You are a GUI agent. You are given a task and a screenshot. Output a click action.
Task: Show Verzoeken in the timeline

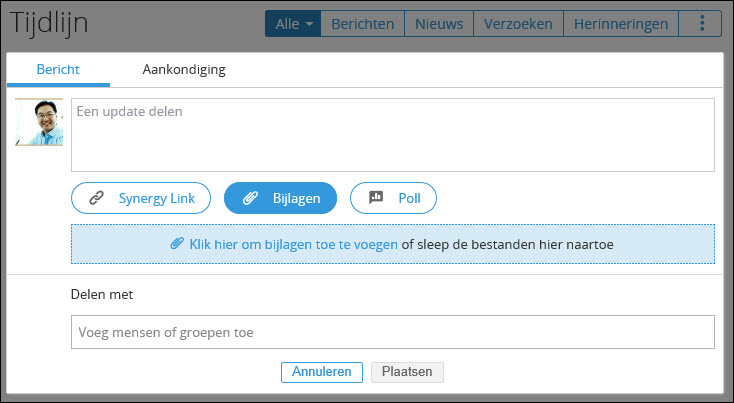point(518,23)
